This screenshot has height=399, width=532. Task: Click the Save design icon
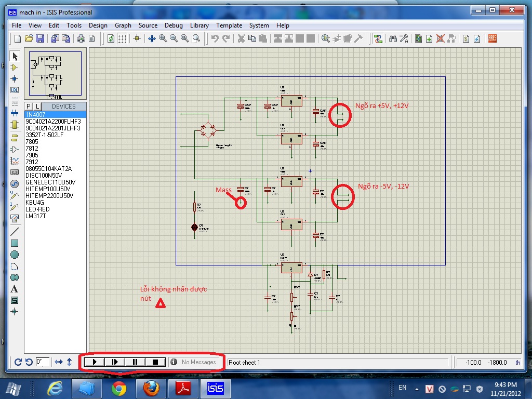(41, 38)
